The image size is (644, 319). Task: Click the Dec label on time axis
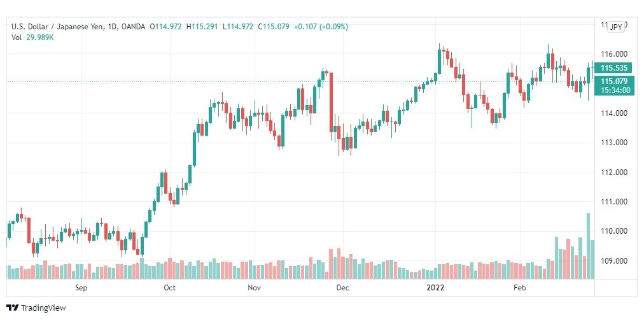[342, 288]
